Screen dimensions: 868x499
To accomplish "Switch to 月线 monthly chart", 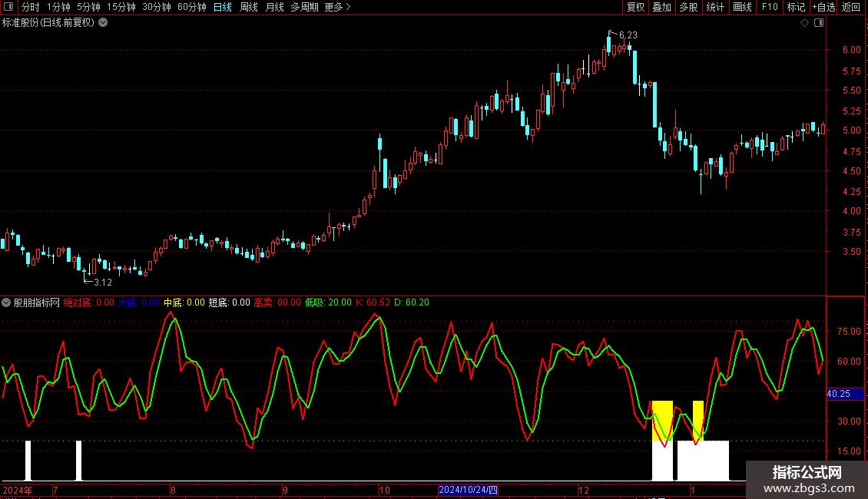I will pos(274,7).
